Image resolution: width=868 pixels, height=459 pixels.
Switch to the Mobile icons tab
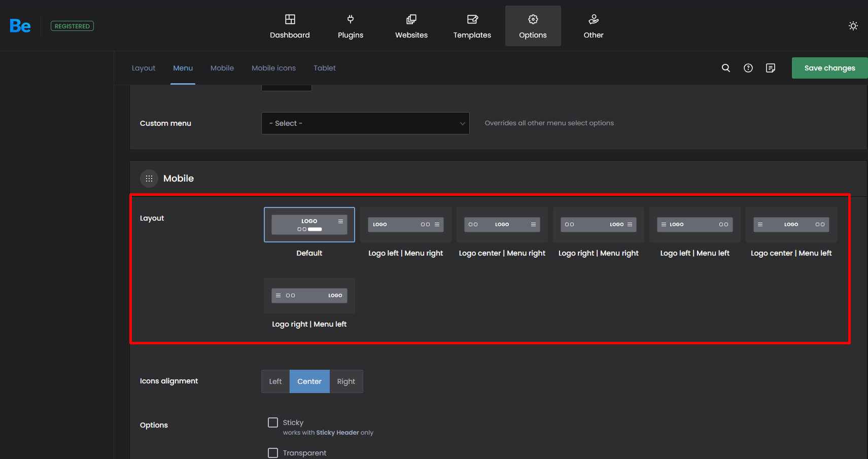[273, 68]
